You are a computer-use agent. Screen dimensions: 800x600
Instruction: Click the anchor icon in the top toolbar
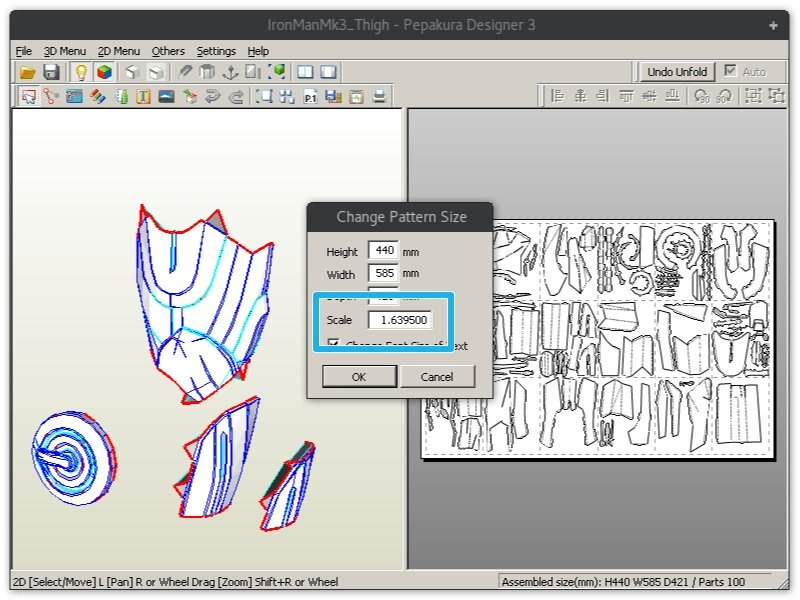pyautogui.click(x=230, y=72)
